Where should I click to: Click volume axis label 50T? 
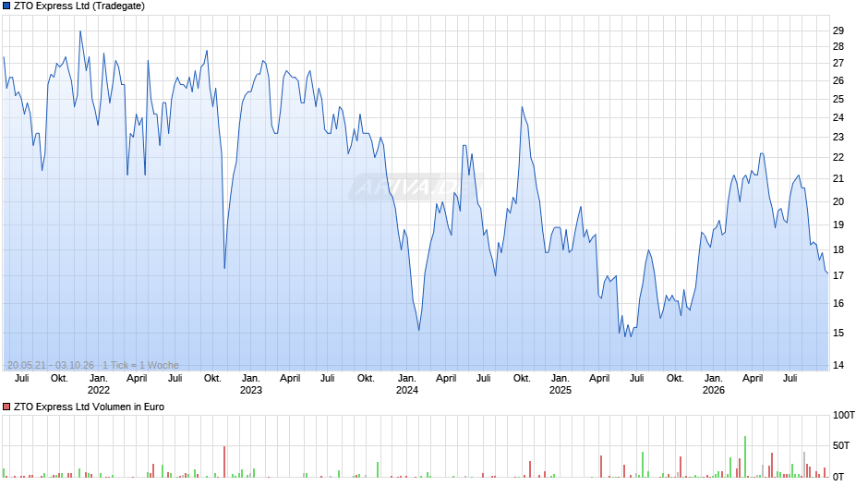coord(841,445)
